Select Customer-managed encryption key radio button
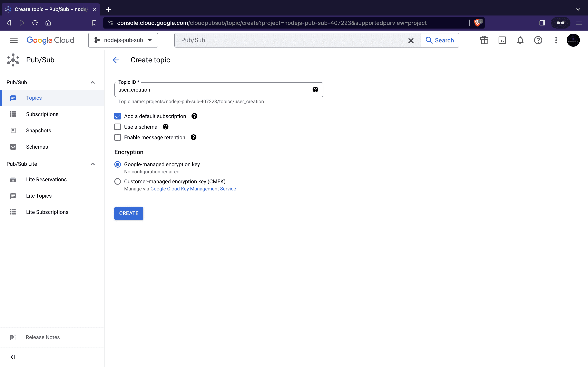This screenshot has width=588, height=367. 118,181
